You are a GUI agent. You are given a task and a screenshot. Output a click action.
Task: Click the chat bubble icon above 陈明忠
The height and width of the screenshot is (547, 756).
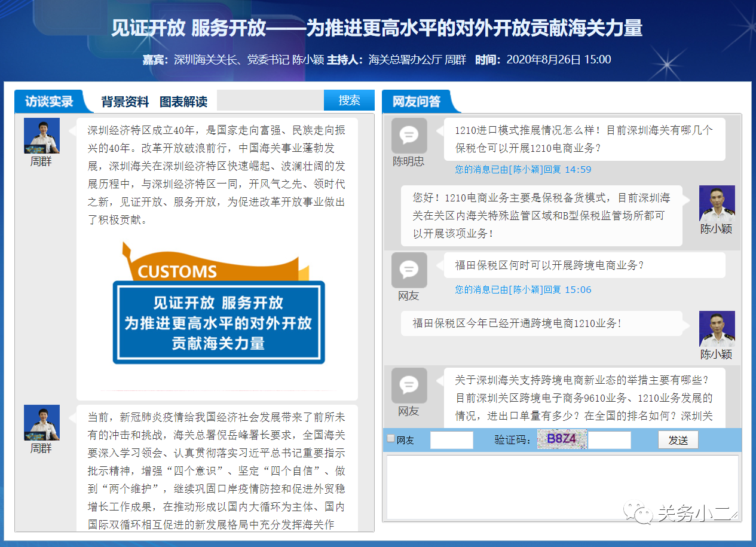(409, 136)
